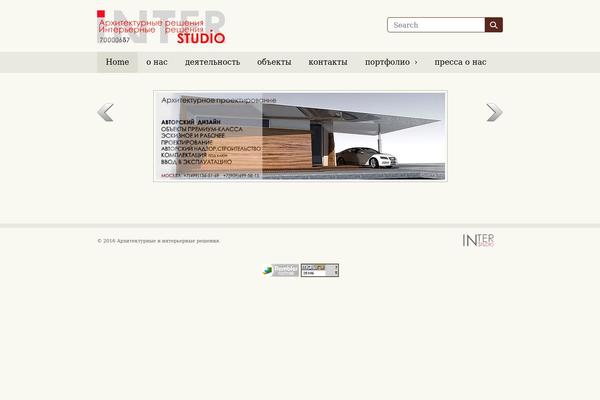Click the green Rambler counter badge
Screen dimensions: 600x400
click(x=280, y=270)
